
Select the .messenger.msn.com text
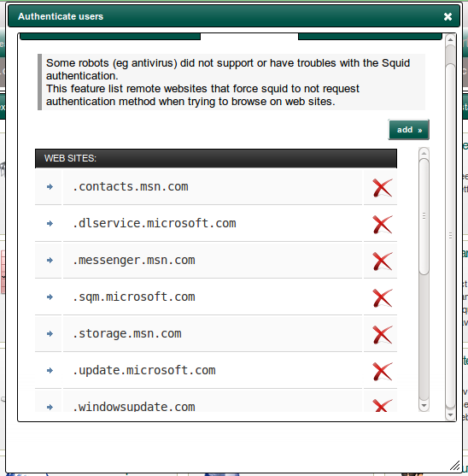pos(134,260)
